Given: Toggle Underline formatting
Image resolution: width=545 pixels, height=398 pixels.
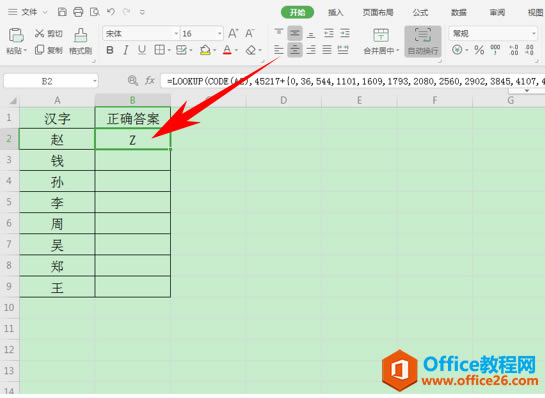Looking at the screenshot, I should [141, 50].
